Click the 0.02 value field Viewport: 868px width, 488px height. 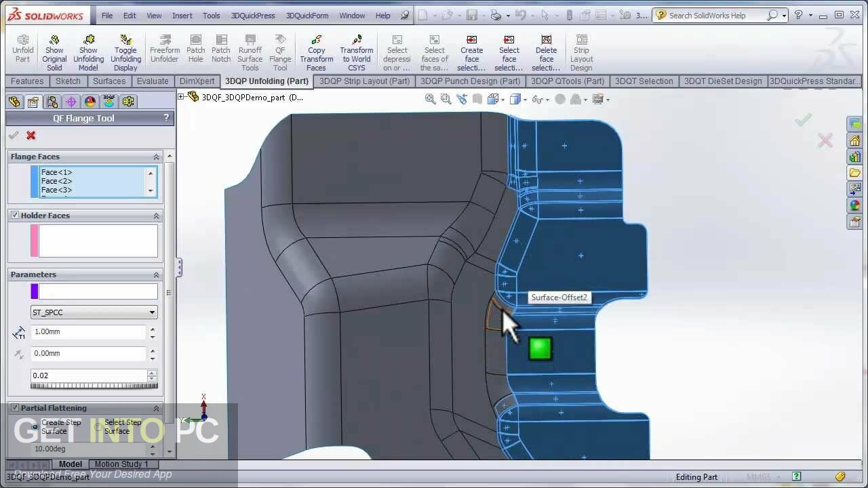pos(88,375)
